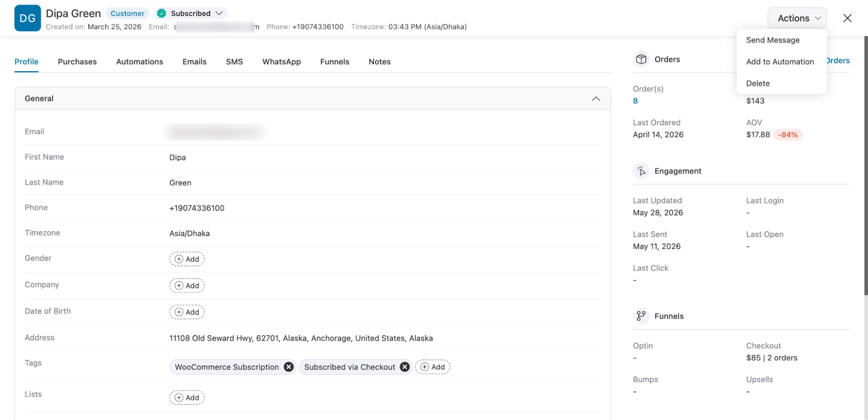Click the vertical scrollbar on right edge
The width and height of the screenshot is (868, 420).
pyautogui.click(x=865, y=165)
